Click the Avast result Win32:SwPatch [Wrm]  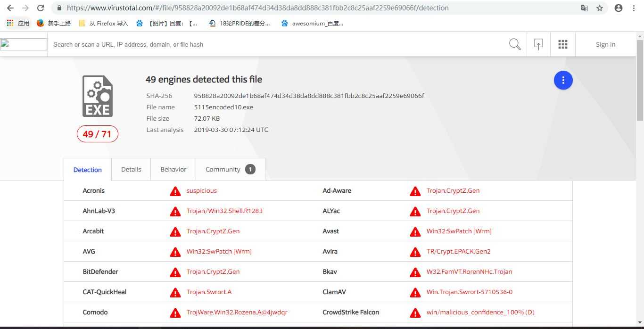click(x=459, y=231)
